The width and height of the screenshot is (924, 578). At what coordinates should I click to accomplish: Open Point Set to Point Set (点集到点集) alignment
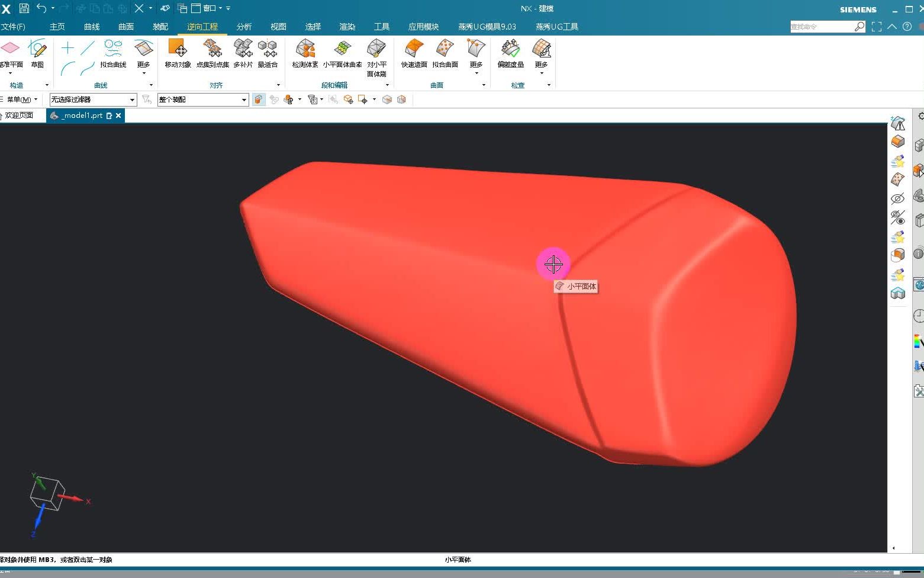(x=213, y=54)
